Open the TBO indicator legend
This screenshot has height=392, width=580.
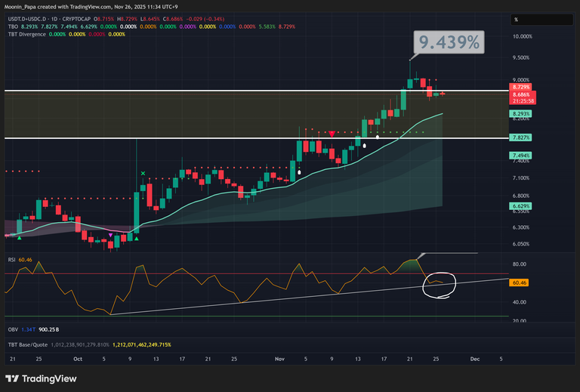coord(13,26)
